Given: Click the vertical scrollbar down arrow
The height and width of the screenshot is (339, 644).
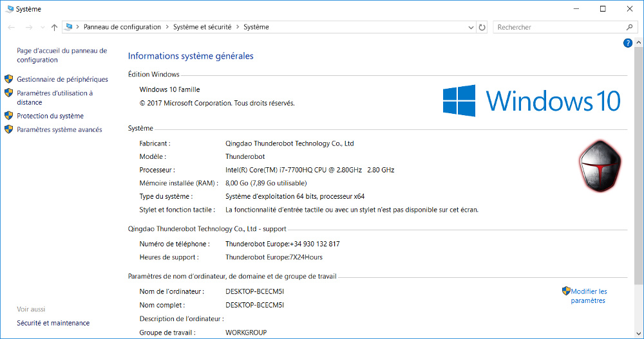Looking at the screenshot, I should (638, 333).
